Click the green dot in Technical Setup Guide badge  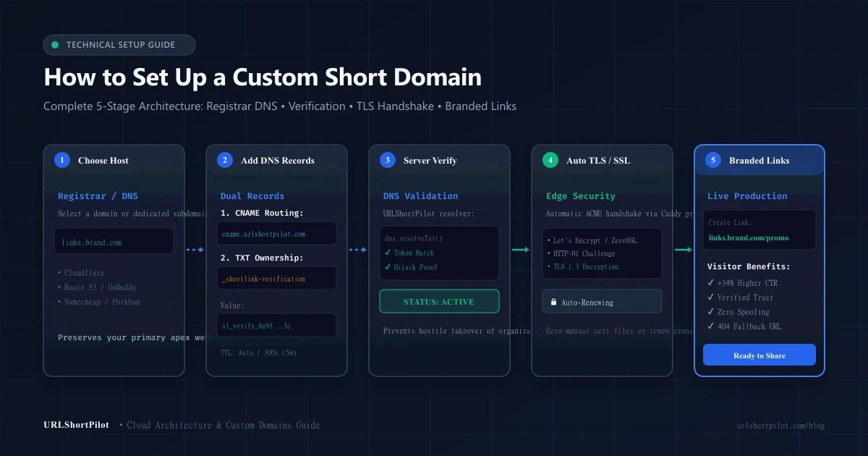click(55, 45)
